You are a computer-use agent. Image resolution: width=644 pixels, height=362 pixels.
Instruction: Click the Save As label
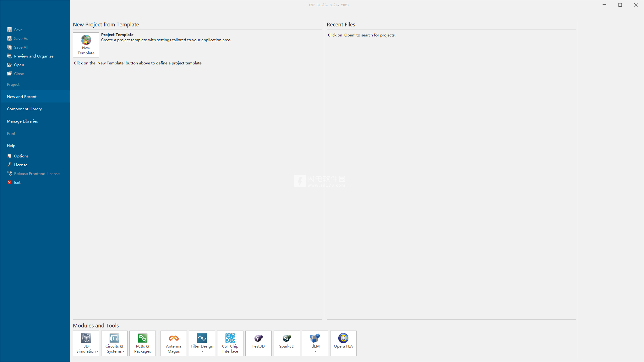[x=21, y=38]
